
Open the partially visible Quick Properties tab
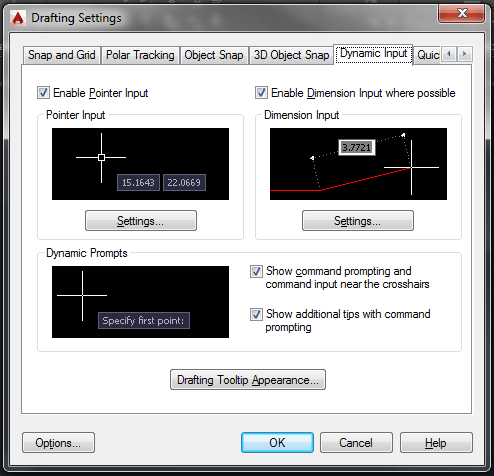(428, 55)
